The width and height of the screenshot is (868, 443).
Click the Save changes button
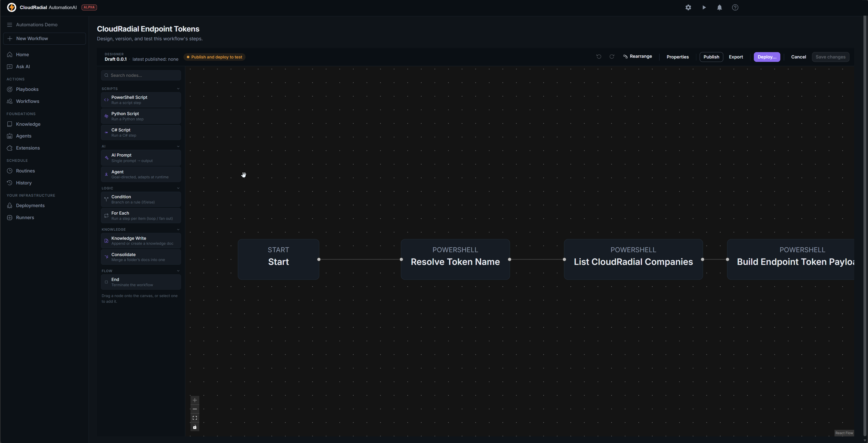pyautogui.click(x=831, y=57)
